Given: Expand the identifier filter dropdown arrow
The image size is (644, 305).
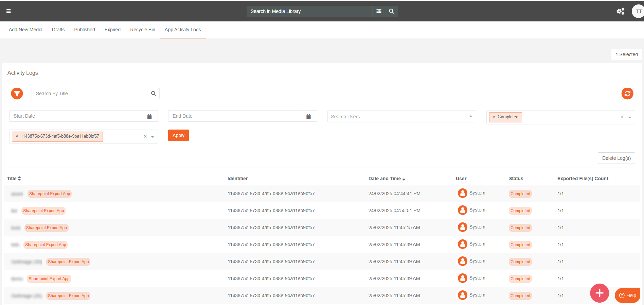Looking at the screenshot, I should 153,137.
